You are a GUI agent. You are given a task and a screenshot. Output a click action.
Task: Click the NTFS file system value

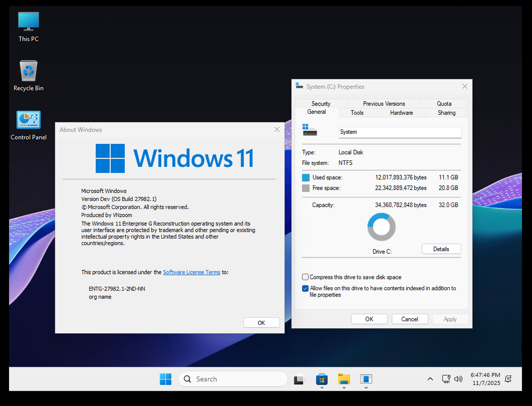point(345,163)
